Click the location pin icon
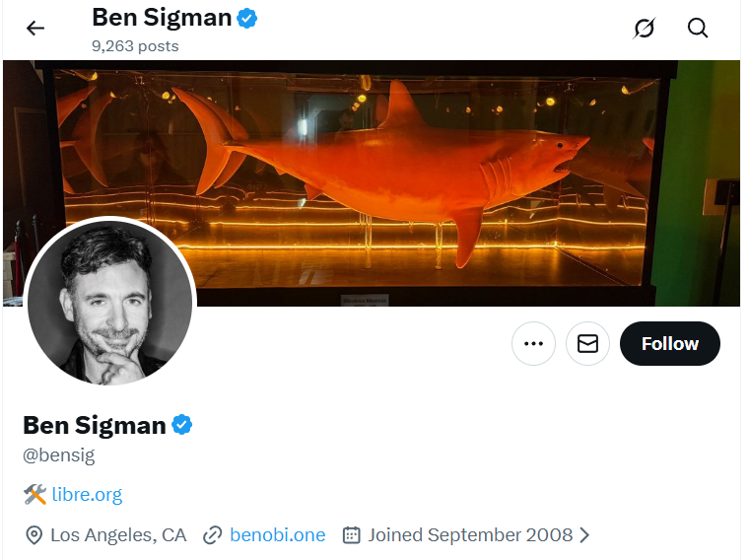The width and height of the screenshot is (749, 560). tap(34, 535)
